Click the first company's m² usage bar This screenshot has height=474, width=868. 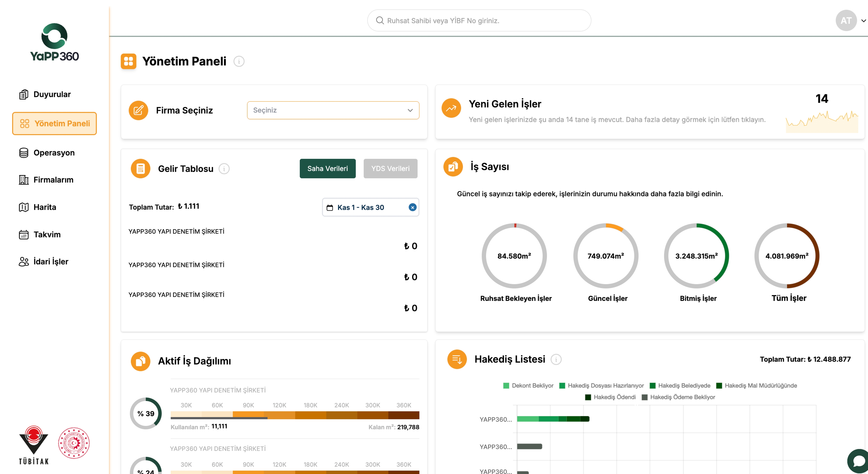tap(295, 415)
